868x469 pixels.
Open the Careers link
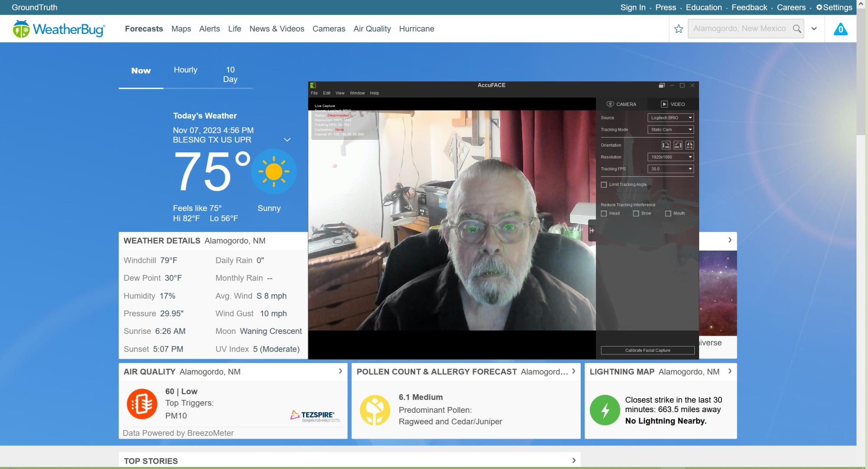click(791, 7)
